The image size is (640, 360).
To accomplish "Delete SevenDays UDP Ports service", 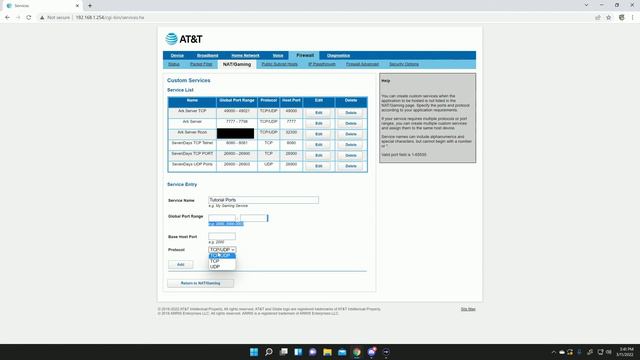I will [x=351, y=166].
